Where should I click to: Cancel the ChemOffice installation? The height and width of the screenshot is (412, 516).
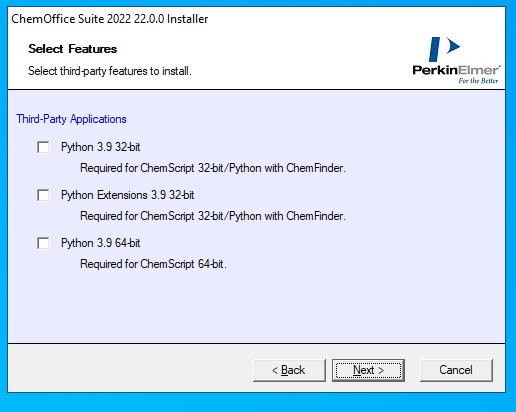[456, 370]
